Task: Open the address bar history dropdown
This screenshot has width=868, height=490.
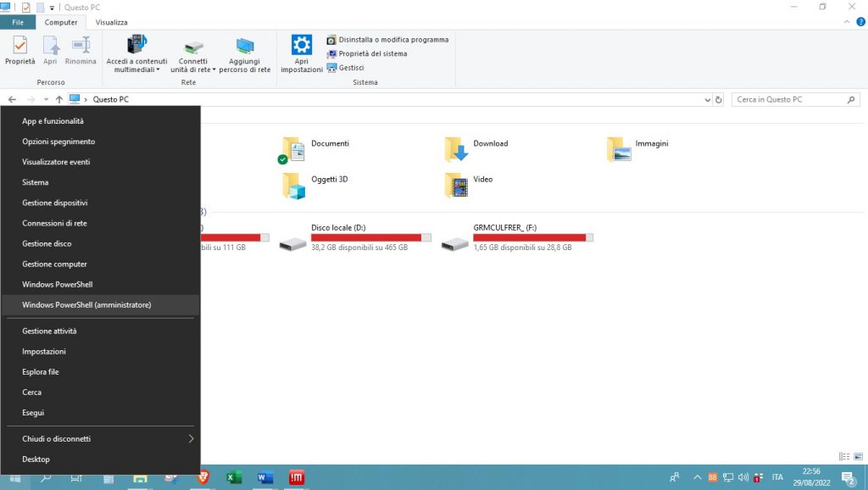Action: point(708,100)
